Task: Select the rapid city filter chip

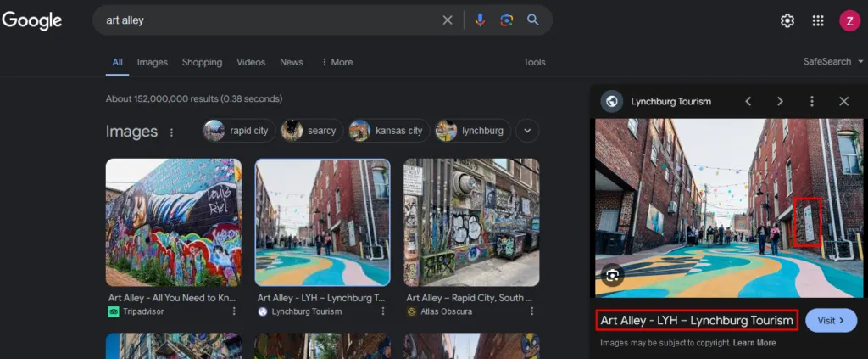Action: point(239,131)
